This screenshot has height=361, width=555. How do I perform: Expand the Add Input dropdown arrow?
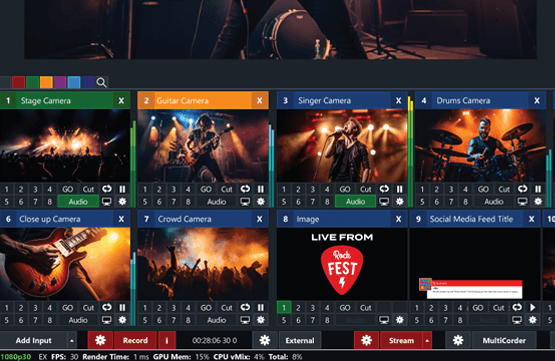[71, 340]
